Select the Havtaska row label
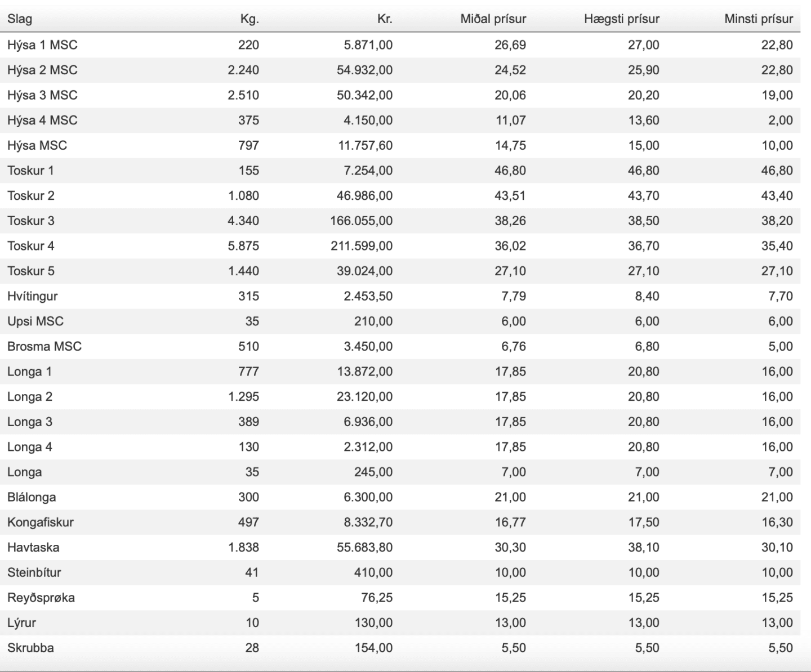Viewport: 811px width, 672px height. point(33,547)
